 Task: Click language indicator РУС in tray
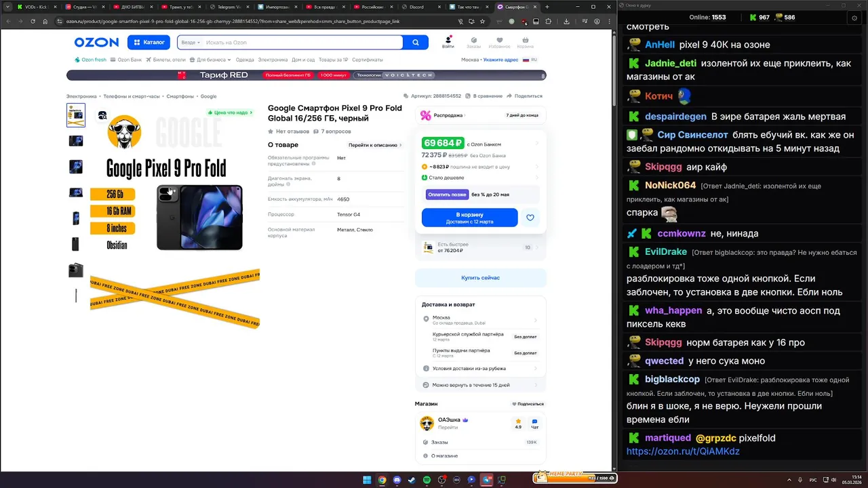click(x=813, y=480)
